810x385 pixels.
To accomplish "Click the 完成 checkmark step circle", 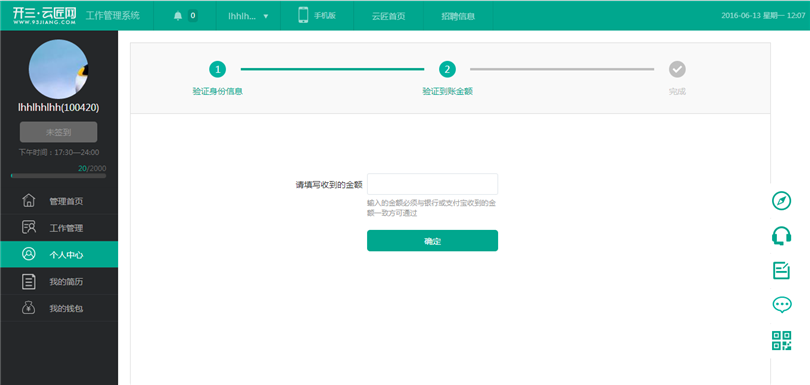I will pos(677,69).
